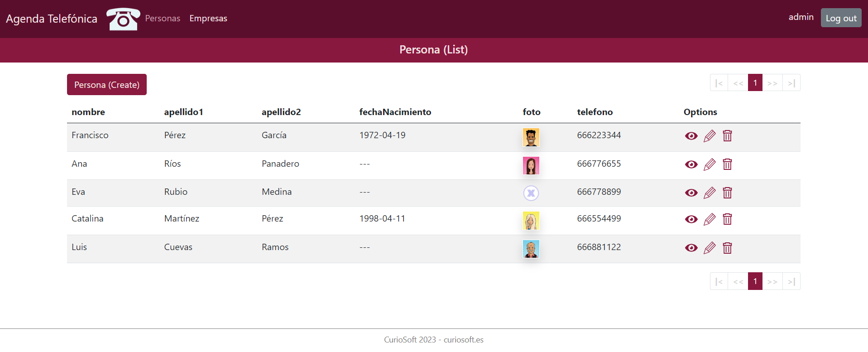Go to first page in top pagination
Viewport: 868px width, 352px height.
click(719, 83)
